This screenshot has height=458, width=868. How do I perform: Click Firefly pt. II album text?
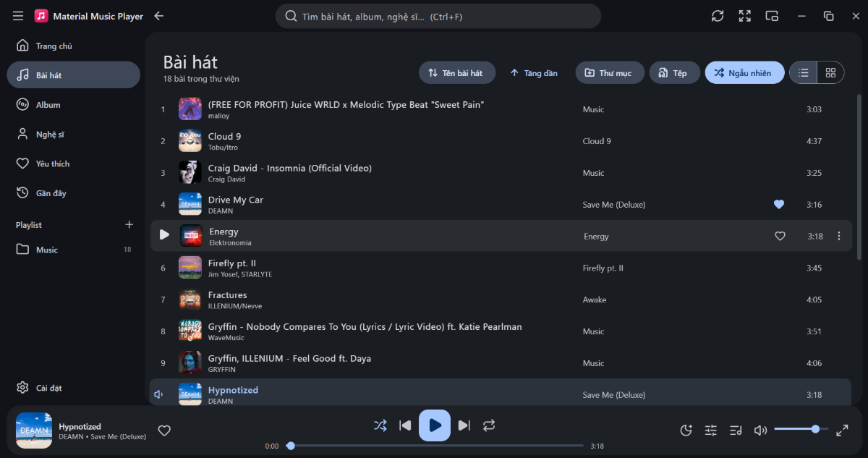(603, 268)
